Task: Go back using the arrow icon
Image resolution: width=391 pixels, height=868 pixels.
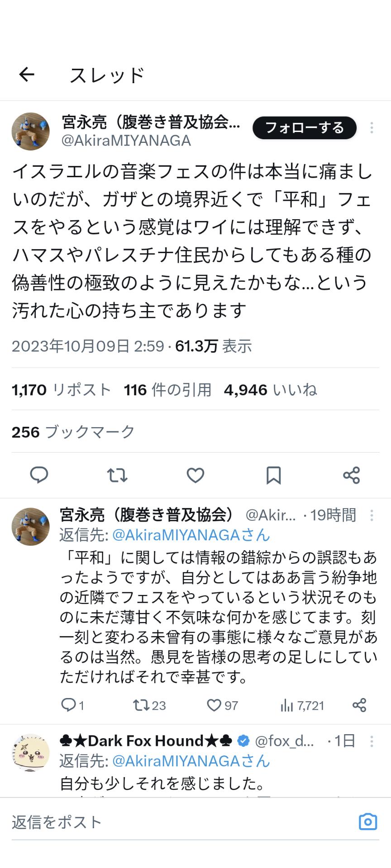Action: click(27, 75)
